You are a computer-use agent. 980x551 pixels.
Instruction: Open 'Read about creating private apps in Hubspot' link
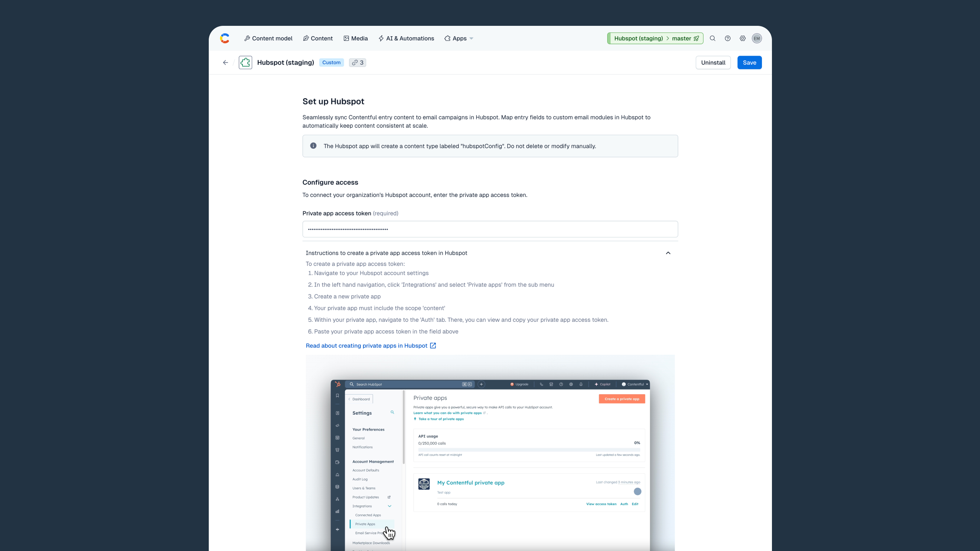tap(366, 345)
